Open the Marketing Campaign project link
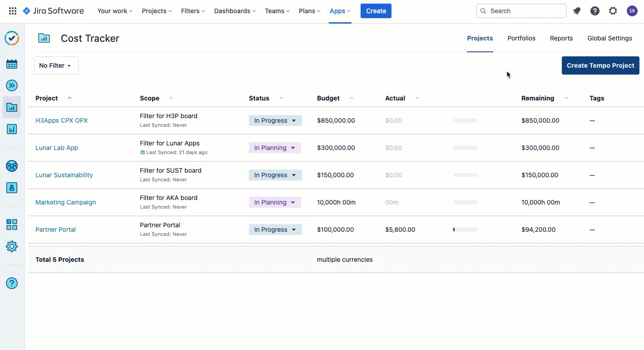The image size is (644, 350). pos(65,202)
